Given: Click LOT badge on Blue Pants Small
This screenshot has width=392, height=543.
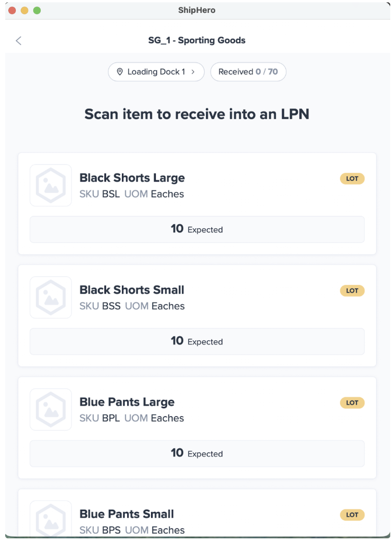Looking at the screenshot, I should point(352,515).
